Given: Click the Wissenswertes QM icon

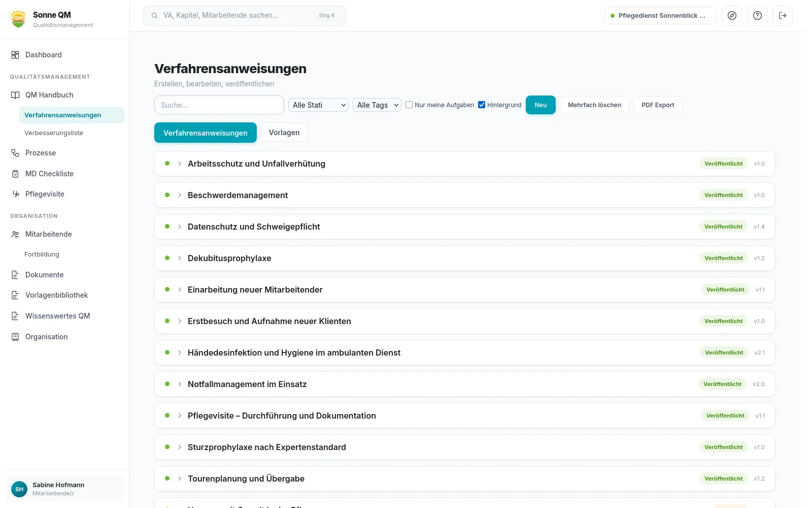Looking at the screenshot, I should click(x=15, y=316).
